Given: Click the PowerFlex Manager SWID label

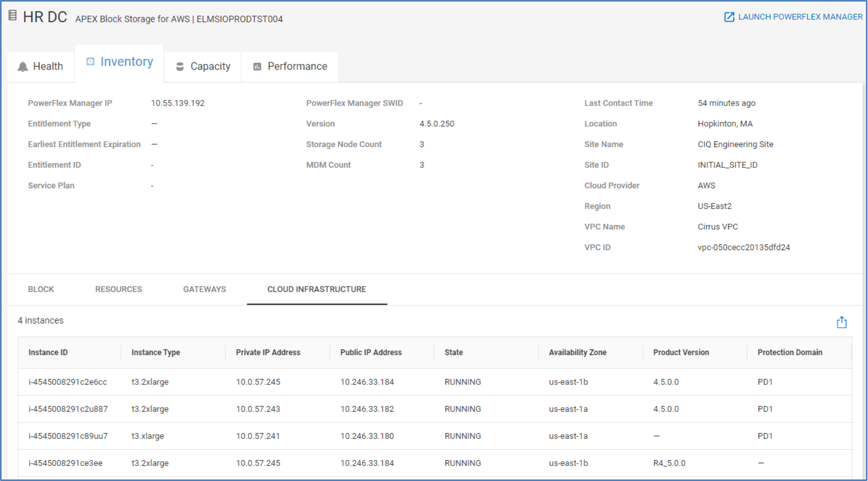Looking at the screenshot, I should point(354,103).
